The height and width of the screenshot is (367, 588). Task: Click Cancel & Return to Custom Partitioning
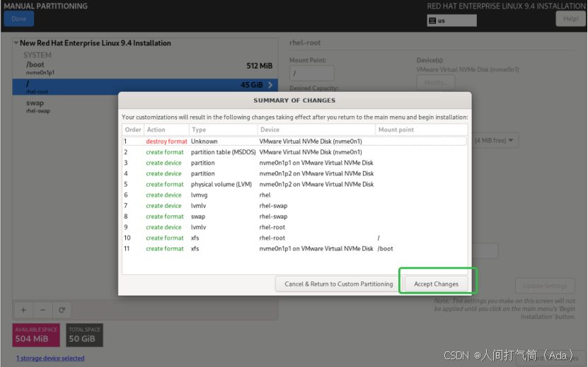[x=339, y=284]
